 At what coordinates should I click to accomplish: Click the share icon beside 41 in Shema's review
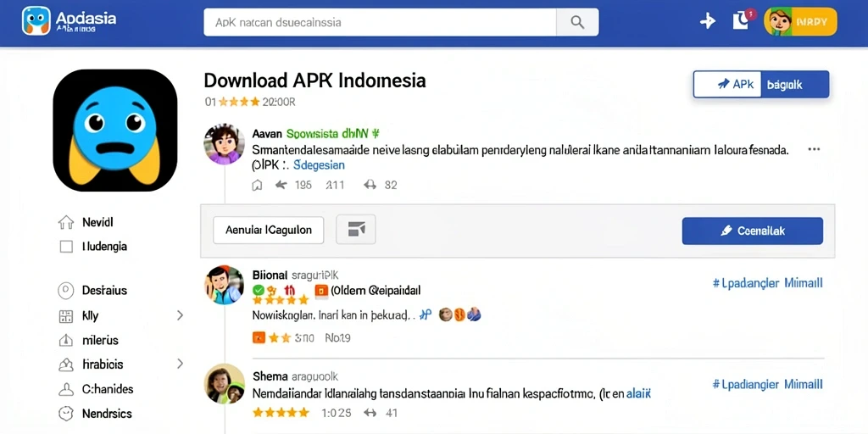[x=370, y=413]
